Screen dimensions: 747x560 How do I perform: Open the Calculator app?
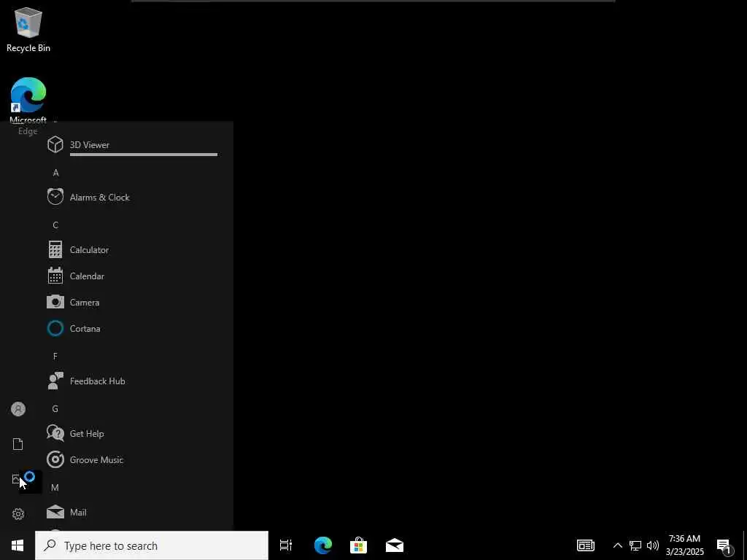(132, 249)
